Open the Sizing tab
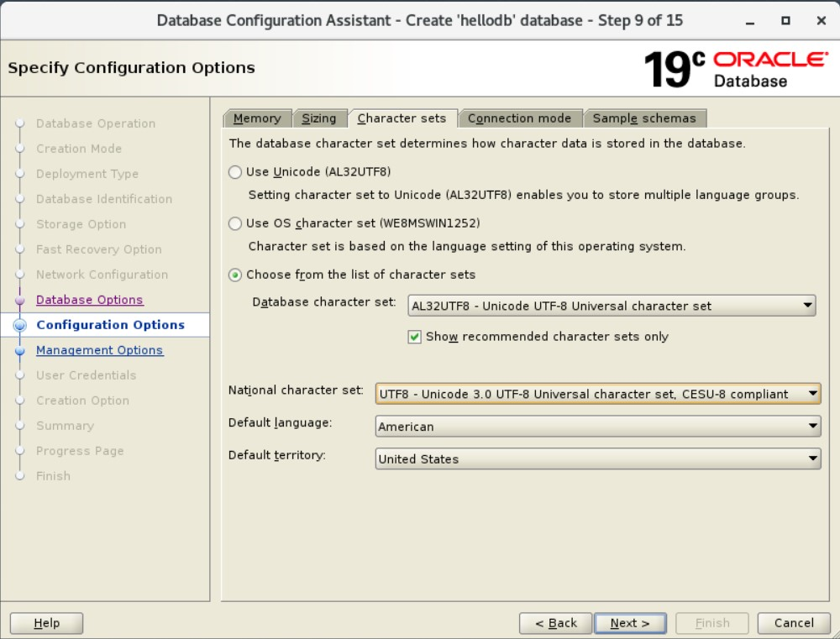This screenshot has width=840, height=639. point(319,118)
